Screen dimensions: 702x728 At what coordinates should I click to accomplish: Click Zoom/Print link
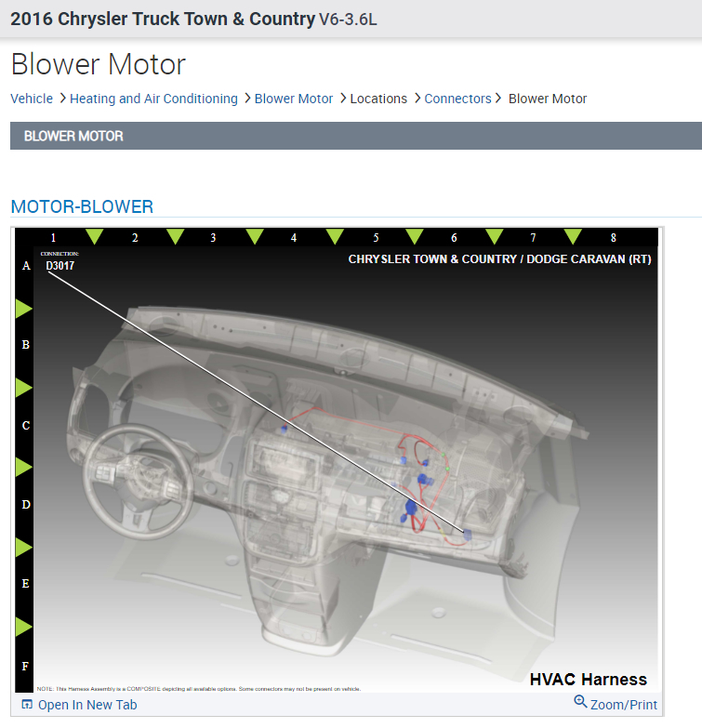[x=624, y=705]
